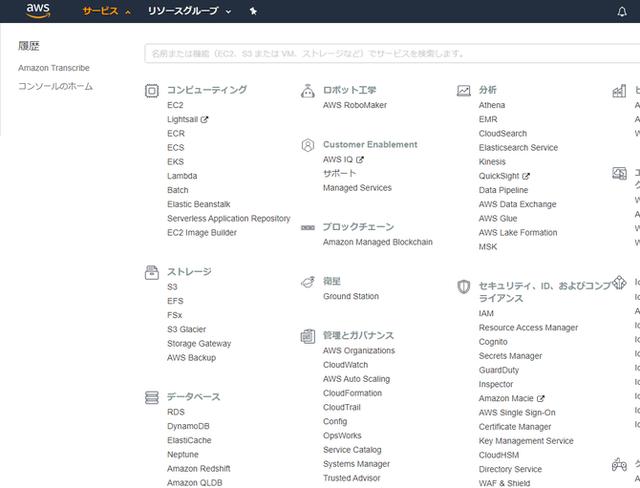Screen dimensions: 640x488
Task: Open Elastic Beanstalk
Action: point(199,204)
